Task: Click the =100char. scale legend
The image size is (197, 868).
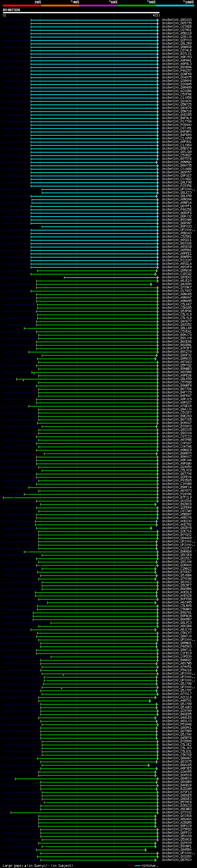Action: (x=147, y=865)
